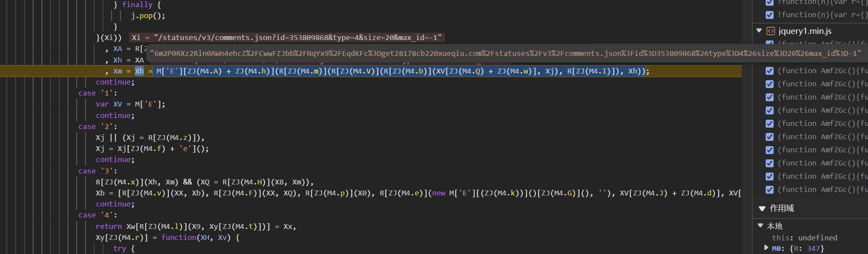Click the highlighted Xh variable in the paused line
The width and height of the screenshot is (868, 254).
(x=139, y=71)
